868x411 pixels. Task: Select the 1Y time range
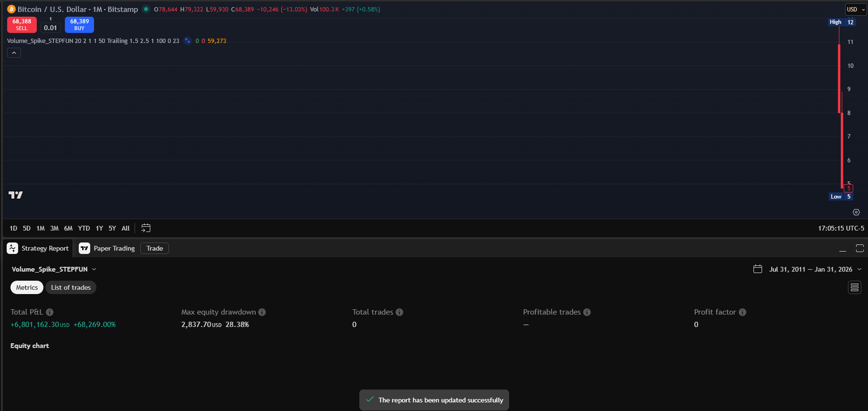(99, 228)
